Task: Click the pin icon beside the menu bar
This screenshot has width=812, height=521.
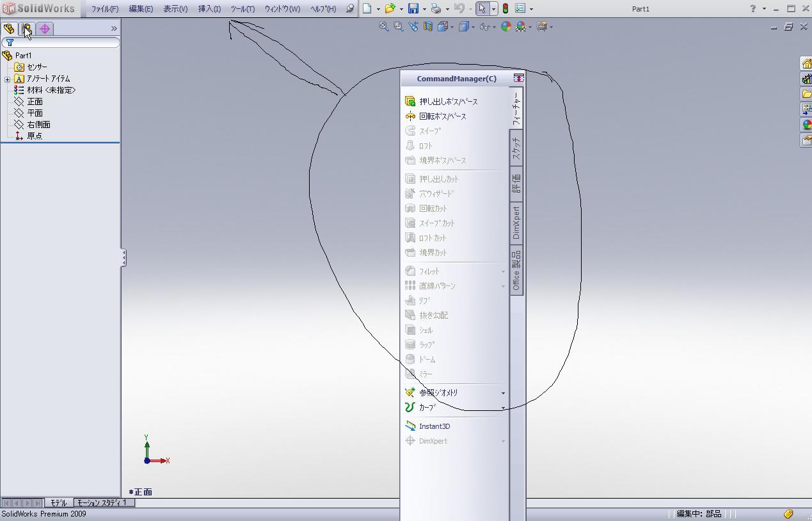Action: [x=350, y=9]
